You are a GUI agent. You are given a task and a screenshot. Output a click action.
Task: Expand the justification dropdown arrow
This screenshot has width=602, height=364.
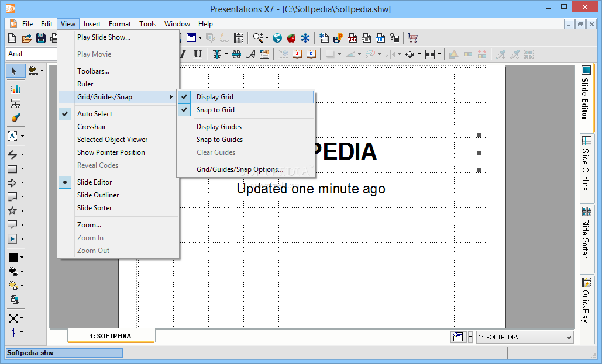click(226, 54)
